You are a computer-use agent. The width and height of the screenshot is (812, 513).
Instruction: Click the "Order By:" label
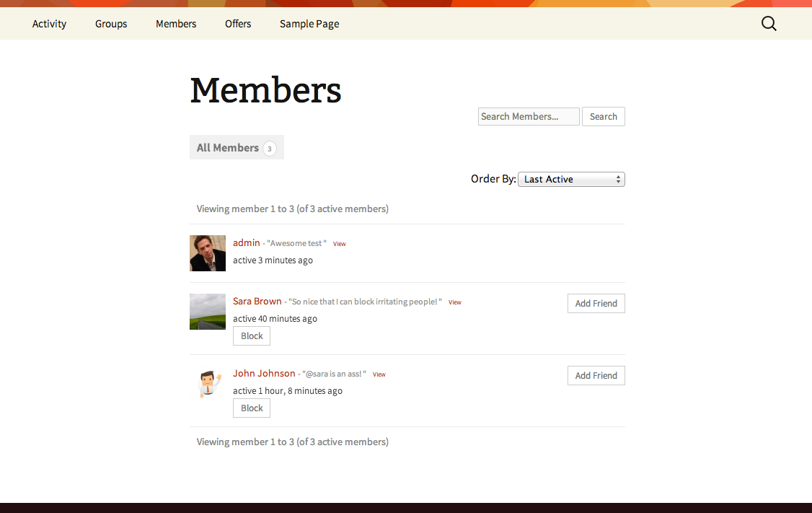point(493,179)
